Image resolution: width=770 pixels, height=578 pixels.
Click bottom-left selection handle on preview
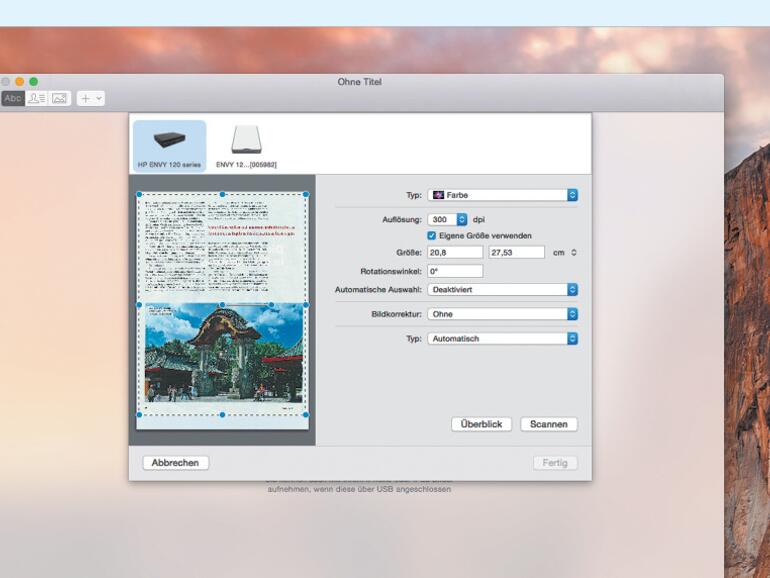click(x=139, y=415)
